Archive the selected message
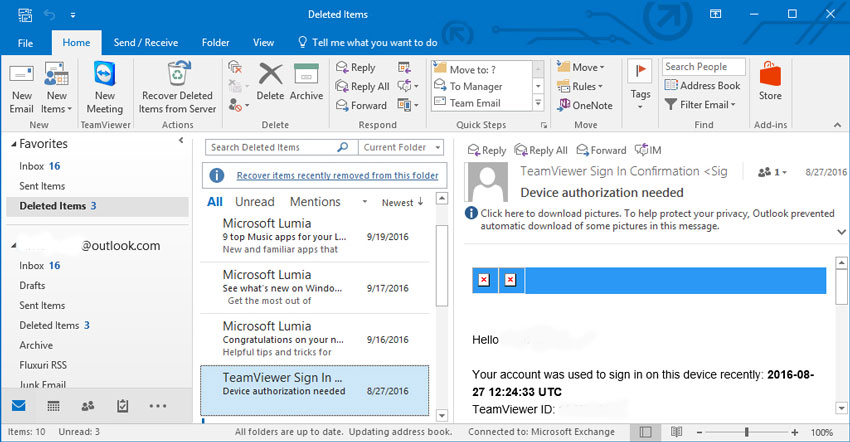The height and width of the screenshot is (442, 850). point(306,82)
